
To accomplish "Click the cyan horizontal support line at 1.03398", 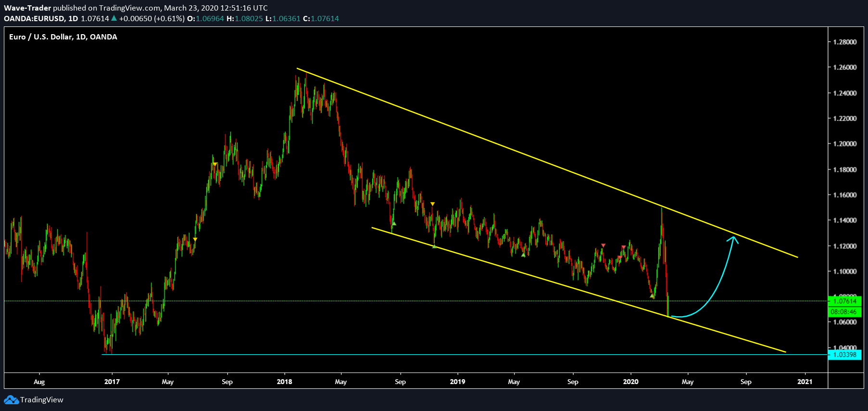I will (465, 355).
